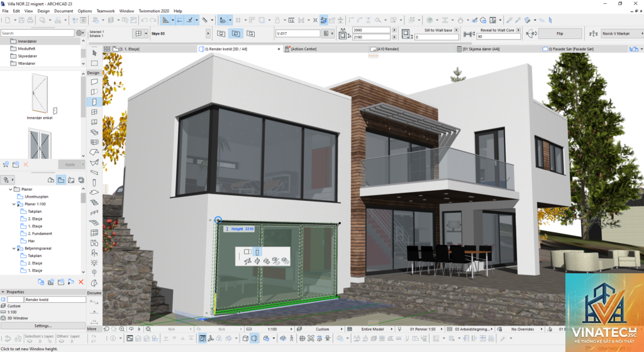Click the syringe Inject Parameters icon

[518, 20]
